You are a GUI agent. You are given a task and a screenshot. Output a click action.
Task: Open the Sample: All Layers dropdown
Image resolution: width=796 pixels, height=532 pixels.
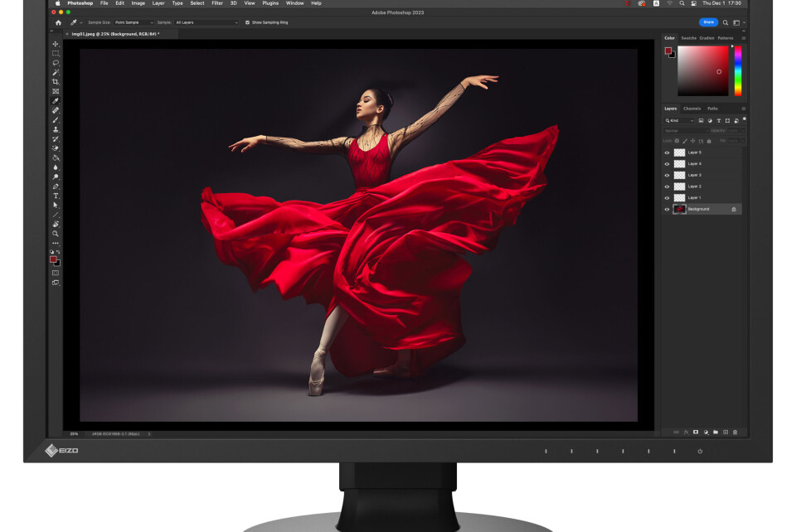[206, 22]
